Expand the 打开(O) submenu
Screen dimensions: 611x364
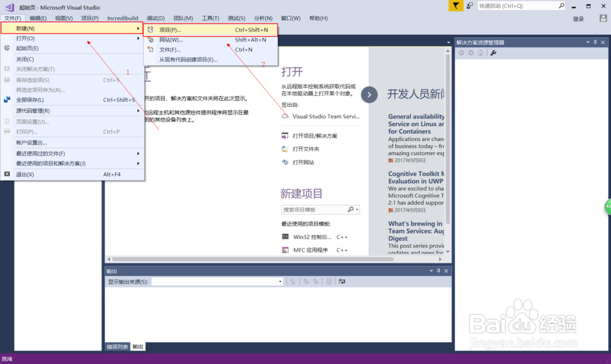[73, 38]
